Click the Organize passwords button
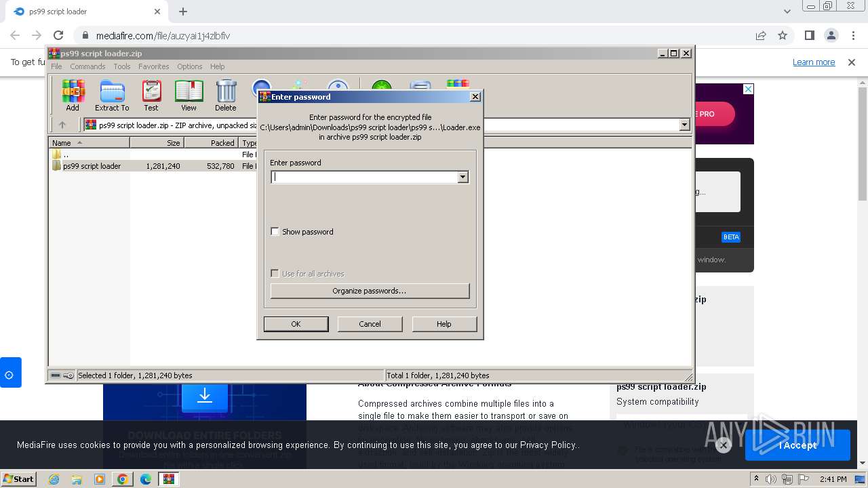Screen dimensions: 868x488 (x=370, y=291)
